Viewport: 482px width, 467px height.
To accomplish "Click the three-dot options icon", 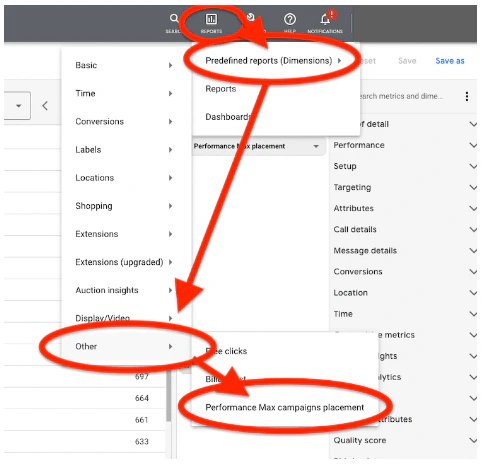I will pos(467,96).
